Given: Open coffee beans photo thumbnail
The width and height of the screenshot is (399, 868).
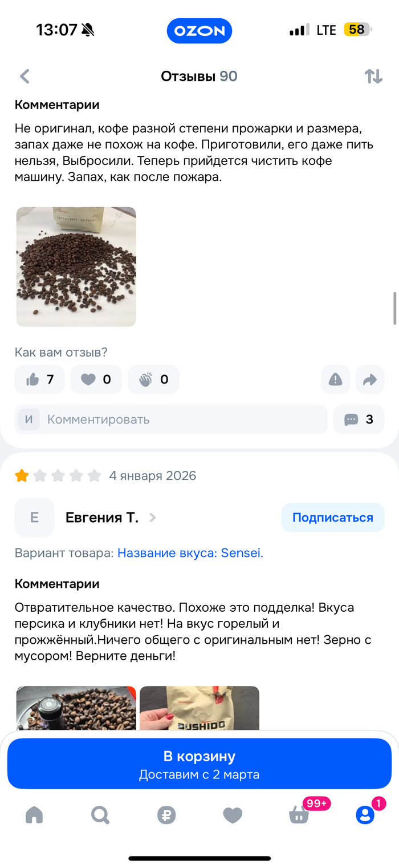Looking at the screenshot, I should point(76,267).
